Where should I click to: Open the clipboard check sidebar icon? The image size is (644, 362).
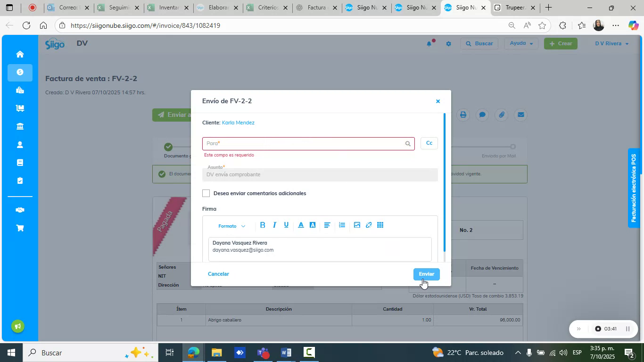click(20, 181)
